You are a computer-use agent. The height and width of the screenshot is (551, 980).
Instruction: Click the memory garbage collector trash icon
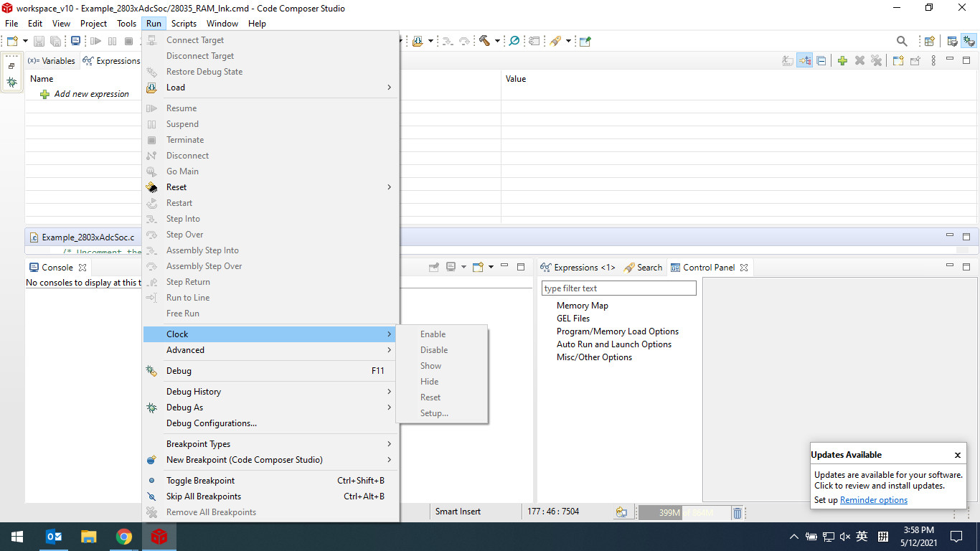pyautogui.click(x=738, y=512)
